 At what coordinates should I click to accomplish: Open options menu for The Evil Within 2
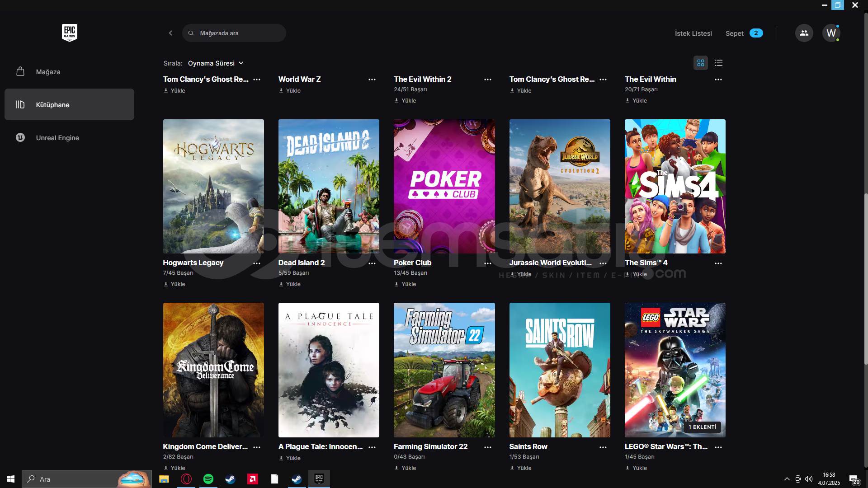coord(488,80)
